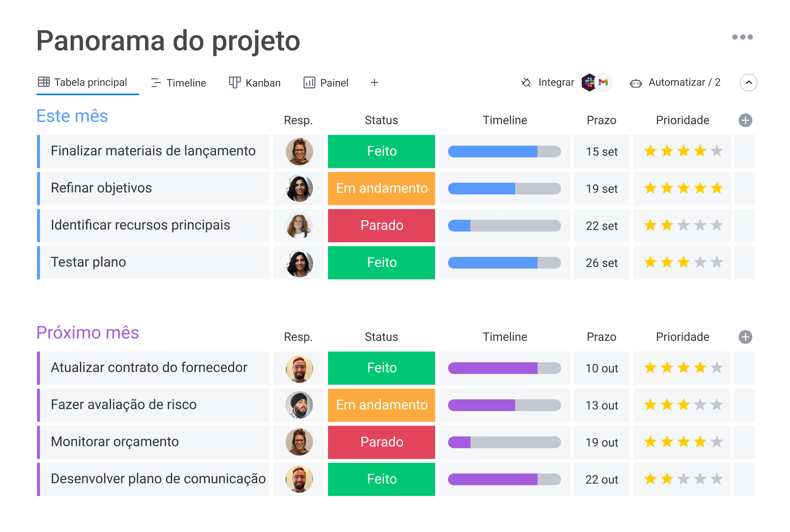Switch to the Kanban tab
Image resolution: width=790 pixels, height=532 pixels.
(x=255, y=83)
